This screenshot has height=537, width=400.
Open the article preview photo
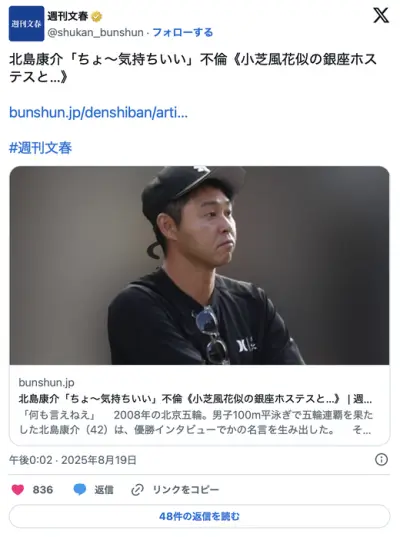click(x=199, y=265)
